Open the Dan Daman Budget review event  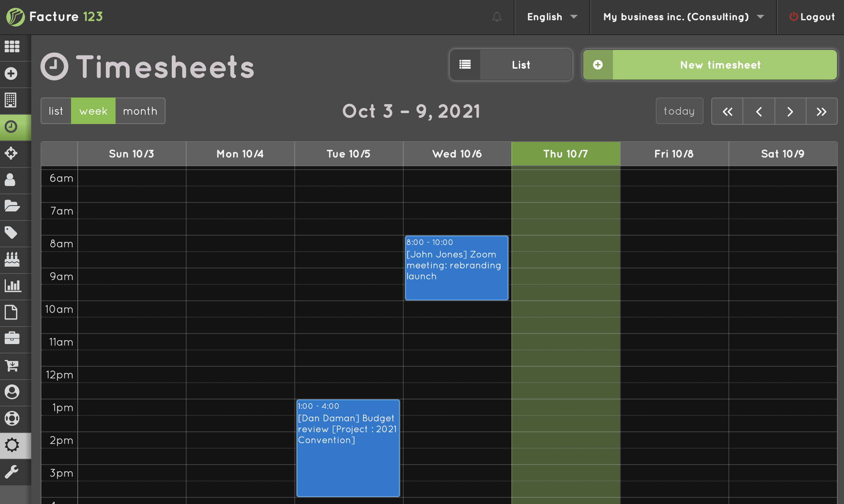[348, 448]
